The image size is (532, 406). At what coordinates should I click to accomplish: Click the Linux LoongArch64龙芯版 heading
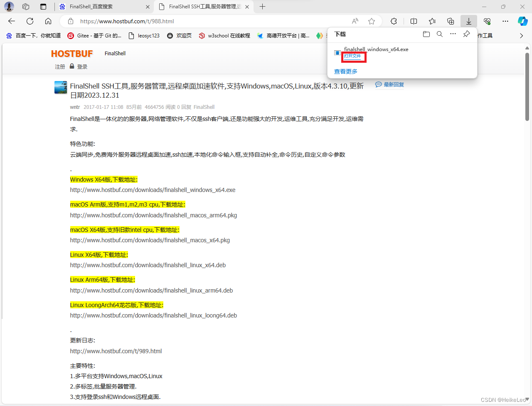point(117,305)
